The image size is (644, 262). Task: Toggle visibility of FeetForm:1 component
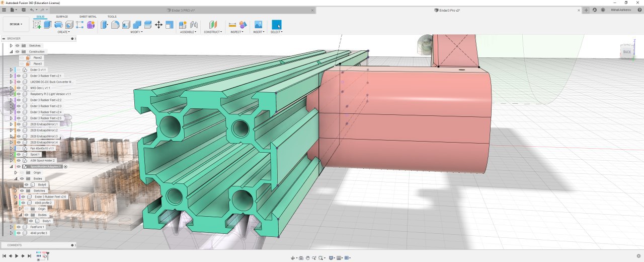[x=19, y=227]
